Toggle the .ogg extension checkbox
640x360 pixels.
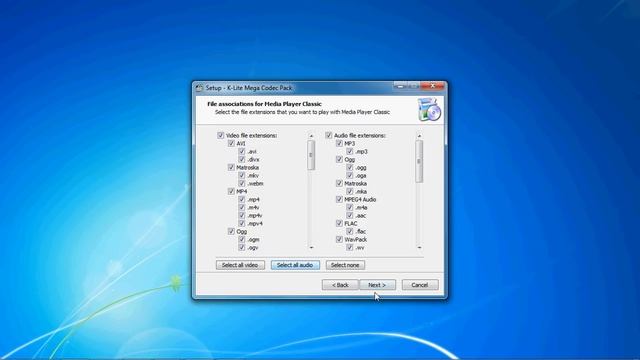350,167
